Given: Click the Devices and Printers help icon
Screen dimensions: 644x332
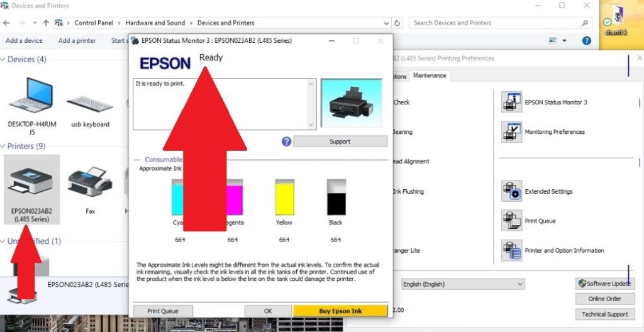Looking at the screenshot, I should click(x=587, y=40).
